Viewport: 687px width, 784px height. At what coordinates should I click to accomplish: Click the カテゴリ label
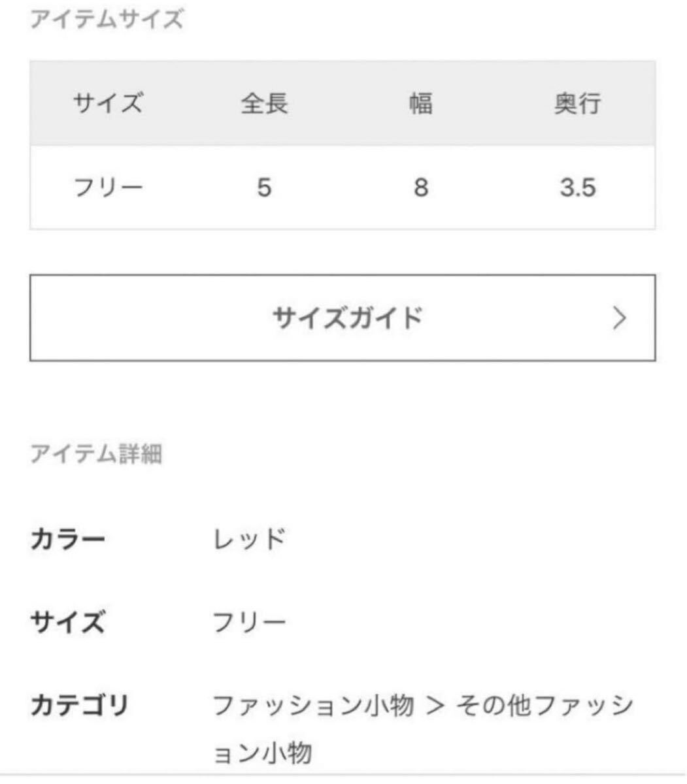pos(79,706)
